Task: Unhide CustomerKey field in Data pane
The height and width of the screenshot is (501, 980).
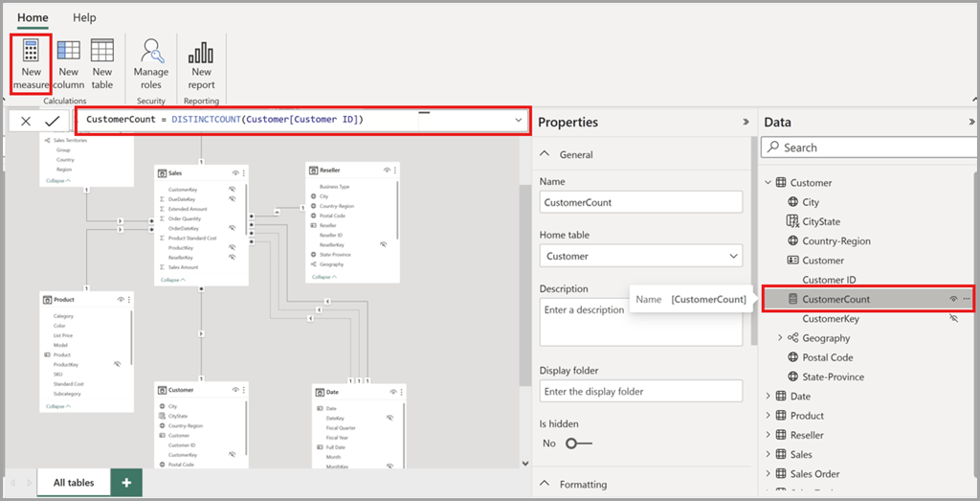Action: [x=953, y=319]
